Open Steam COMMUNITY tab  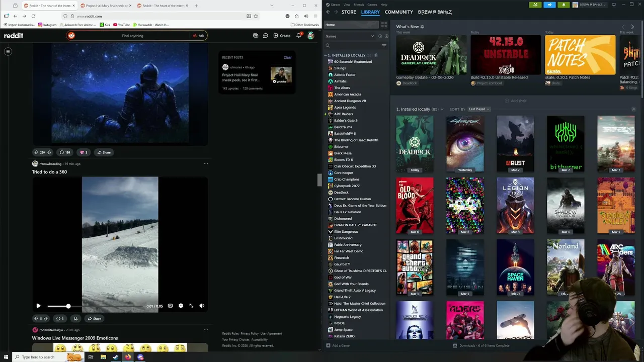pyautogui.click(x=399, y=12)
